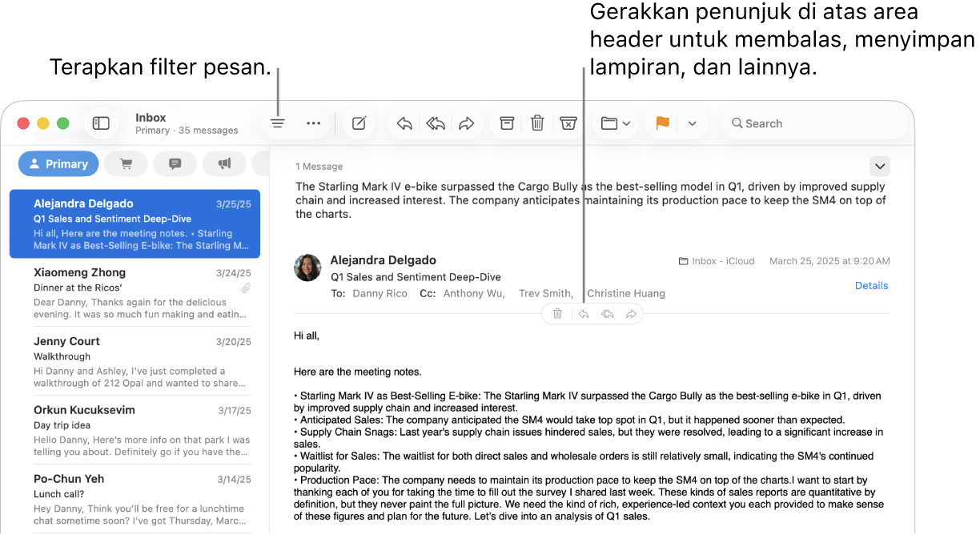Image resolution: width=980 pixels, height=535 pixels.
Task: Click the Forward arrow icon
Action: point(467,123)
